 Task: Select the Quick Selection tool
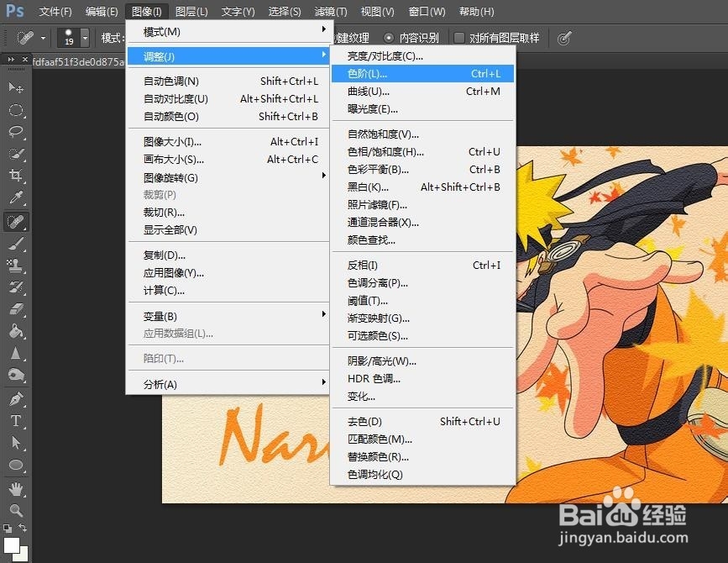(x=16, y=153)
